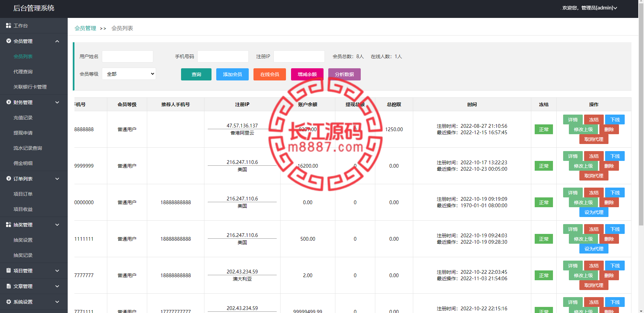644x313 pixels.
Task: Click the 会员管理 section icon
Action: click(x=8, y=41)
